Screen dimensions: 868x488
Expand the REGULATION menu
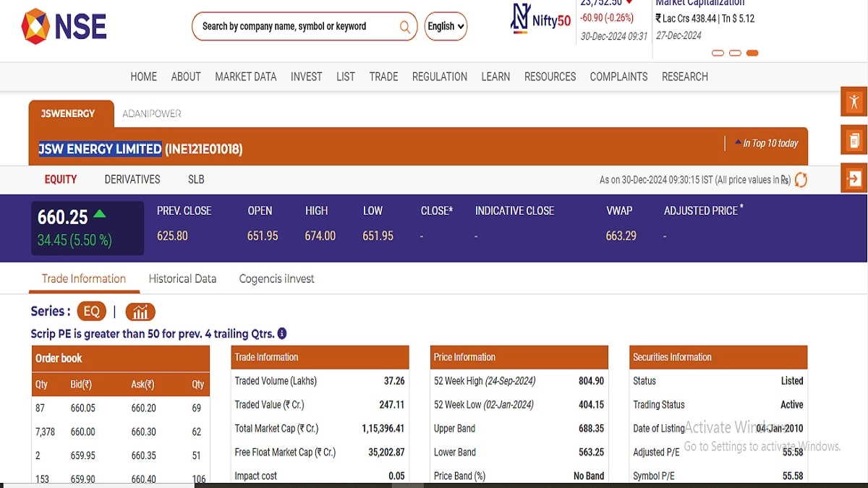click(x=439, y=77)
